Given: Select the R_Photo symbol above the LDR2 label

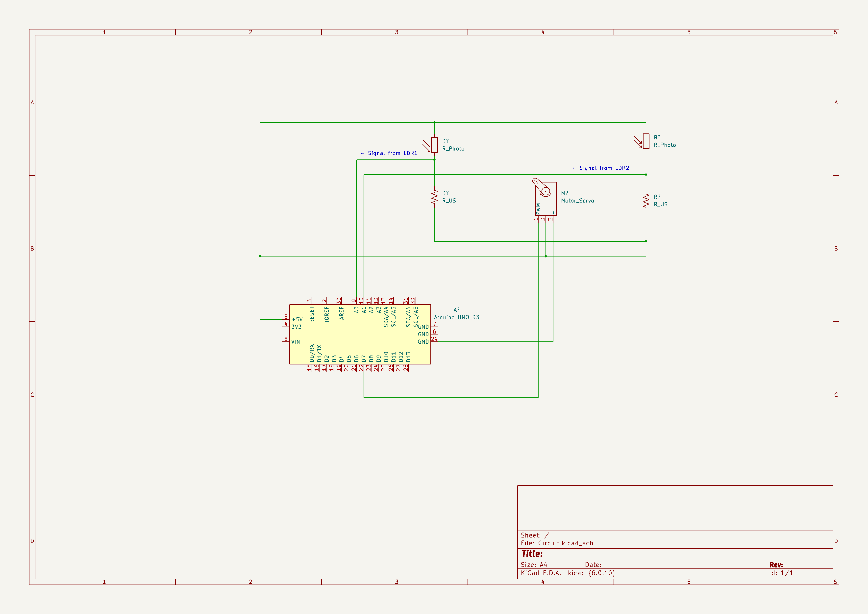Looking at the screenshot, I should click(646, 141).
